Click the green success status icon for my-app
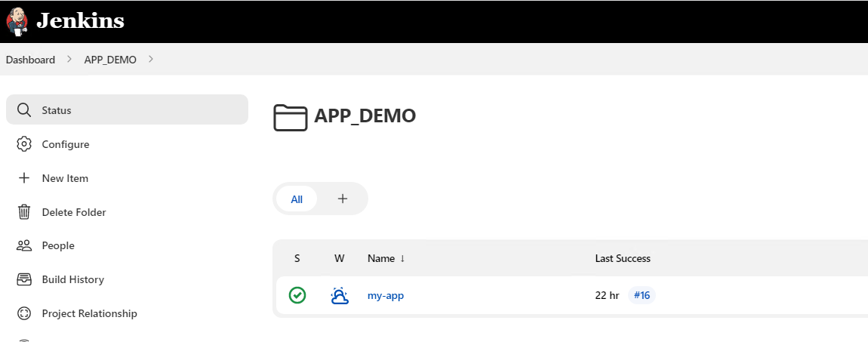This screenshot has width=868, height=342. click(297, 295)
